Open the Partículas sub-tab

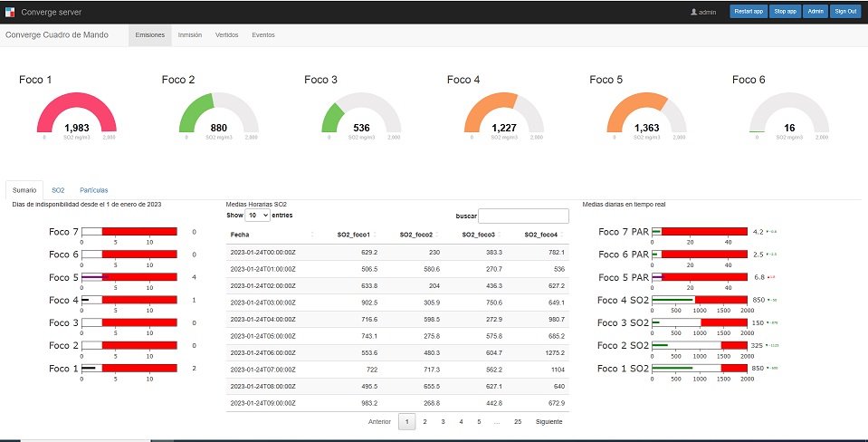(94, 190)
